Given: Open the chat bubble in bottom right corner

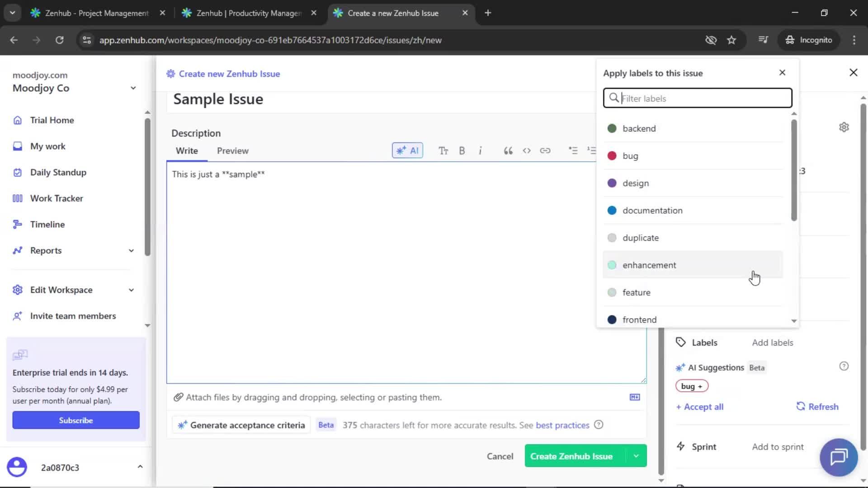Looking at the screenshot, I should [x=839, y=457].
